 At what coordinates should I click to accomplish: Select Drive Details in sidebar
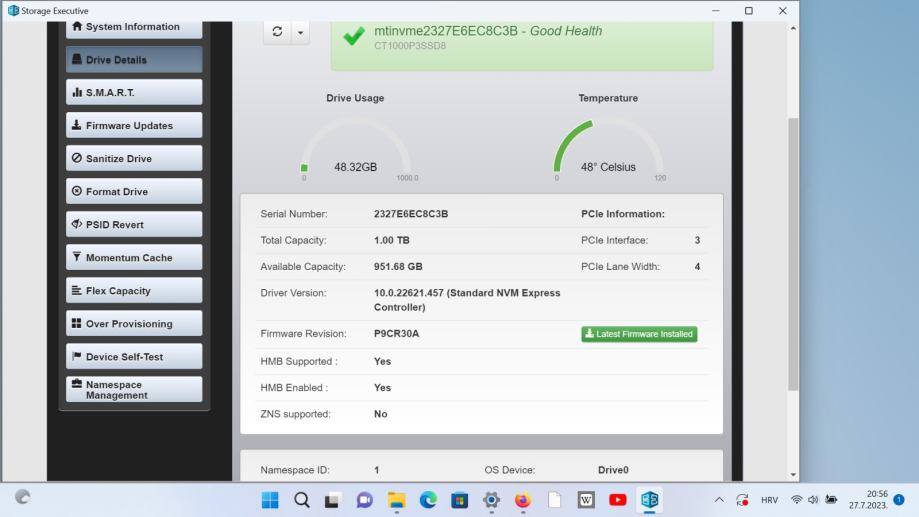(134, 60)
